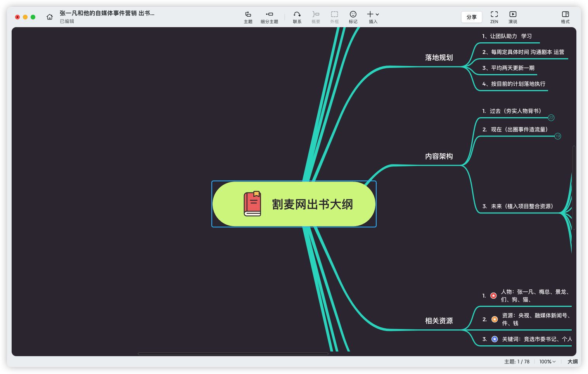Image resolution: width=588 pixels, height=374 pixels.
Task: Insert a subtopic using 细分主题 icon
Action: 269,17
